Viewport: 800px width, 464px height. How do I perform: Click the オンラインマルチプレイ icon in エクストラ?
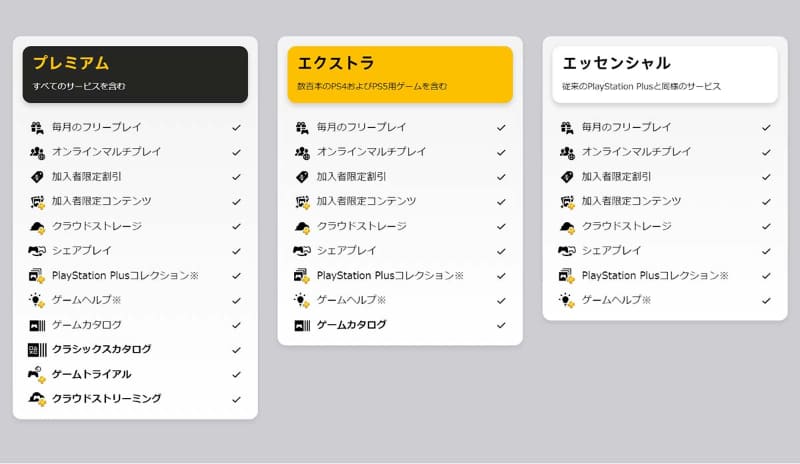(302, 152)
